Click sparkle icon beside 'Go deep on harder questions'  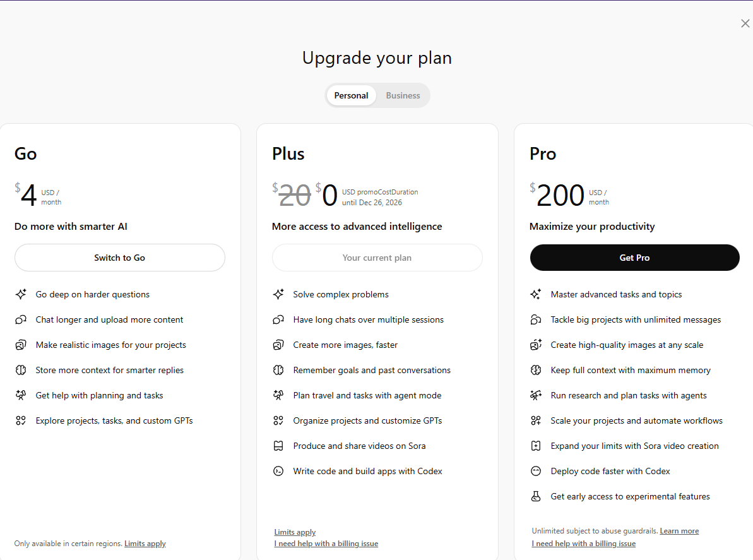(21, 294)
